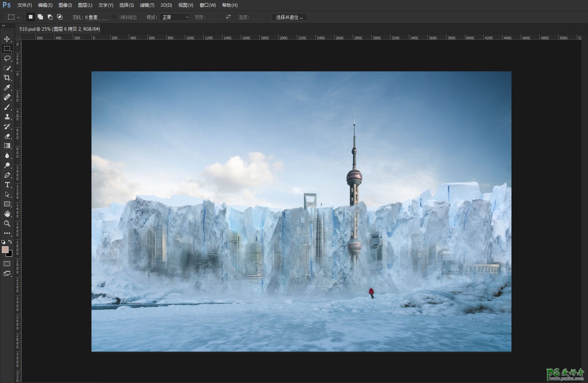Change the screen mode
This screenshot has height=383, width=588.
click(7, 274)
